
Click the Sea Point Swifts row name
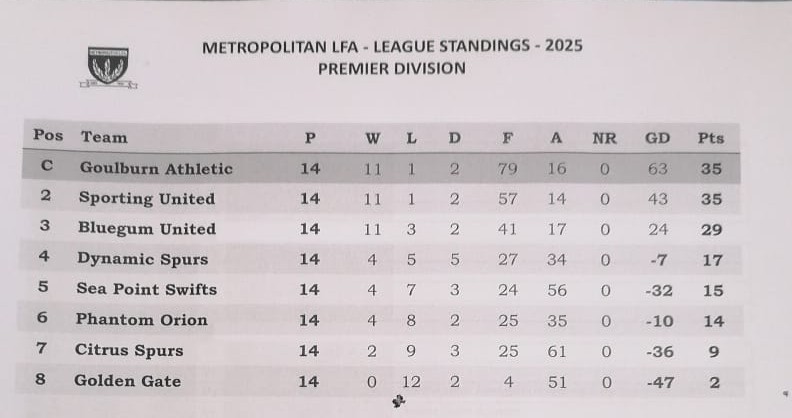147,289
